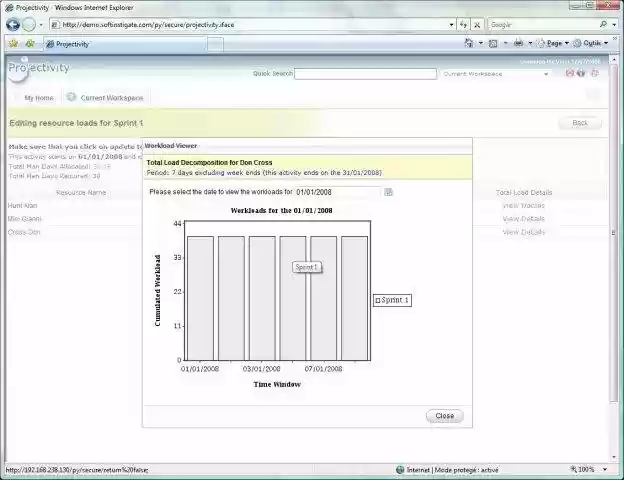Click the page vertical scrollbar up arrow
The width and height of the screenshot is (624, 480).
[x=613, y=59]
